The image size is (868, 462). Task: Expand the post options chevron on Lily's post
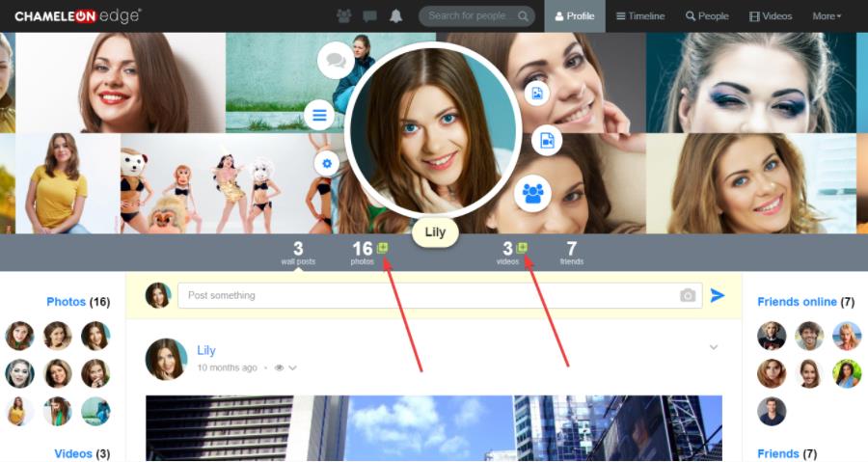click(x=714, y=347)
